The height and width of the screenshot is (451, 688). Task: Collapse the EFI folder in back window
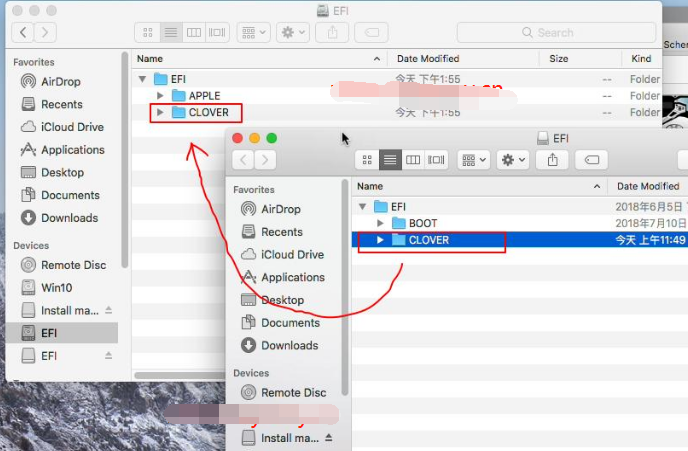(142, 79)
